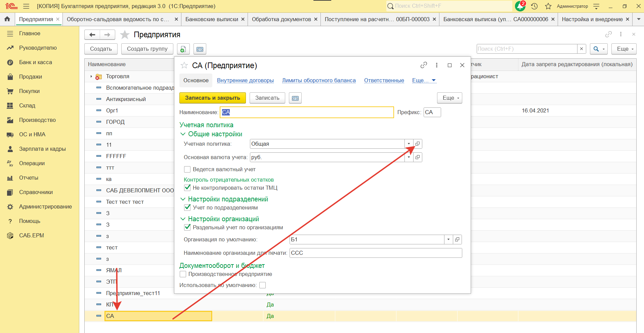Navigate forward with the right arrow

click(107, 35)
